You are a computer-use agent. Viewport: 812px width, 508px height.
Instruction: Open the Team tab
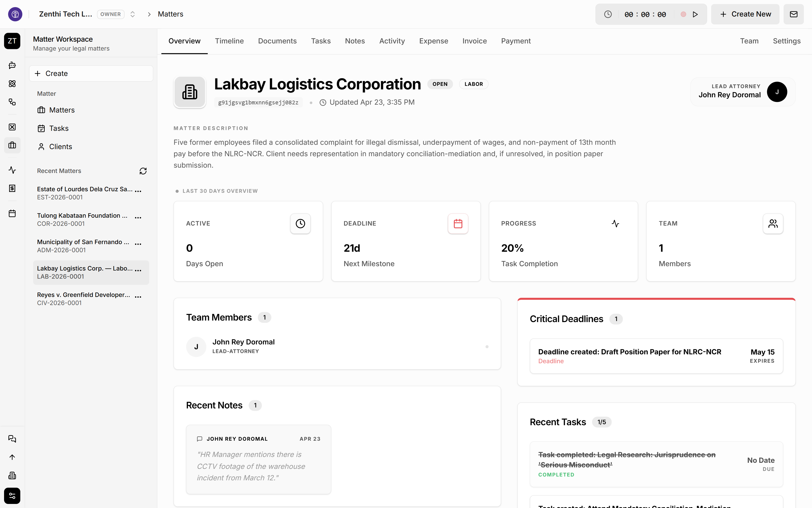[x=749, y=41]
